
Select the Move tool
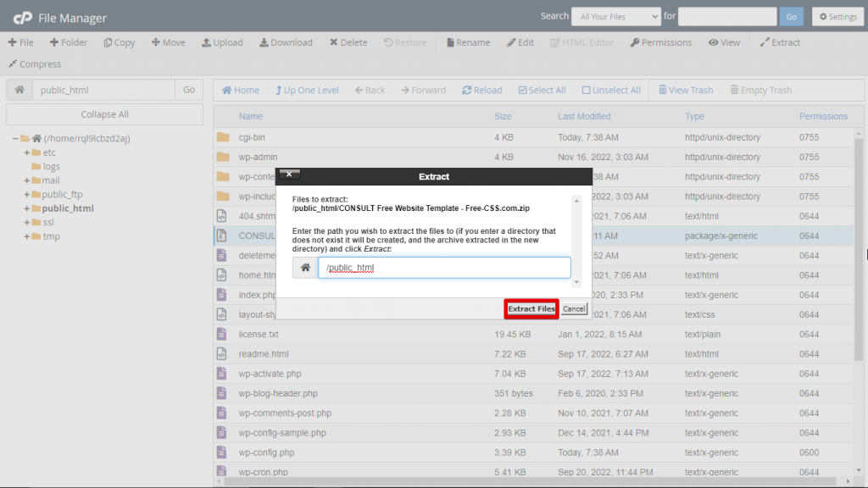coord(168,42)
